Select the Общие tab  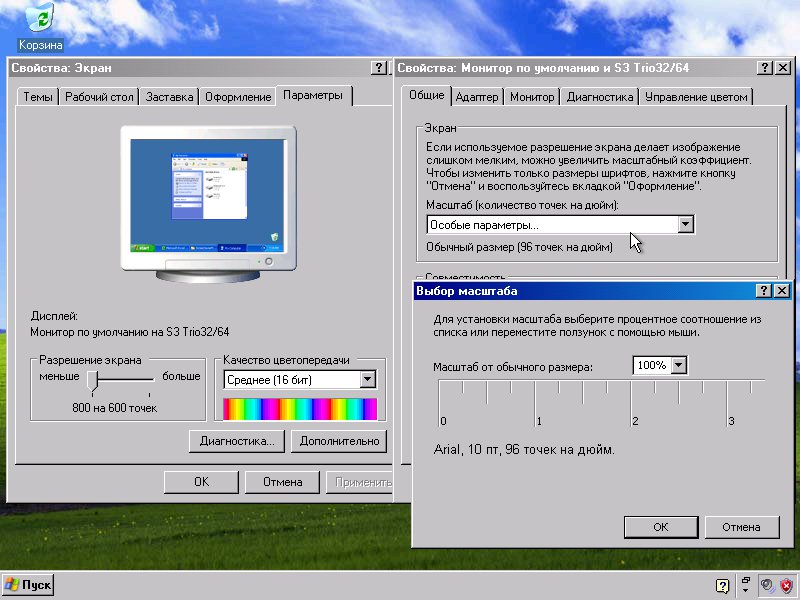click(x=427, y=95)
